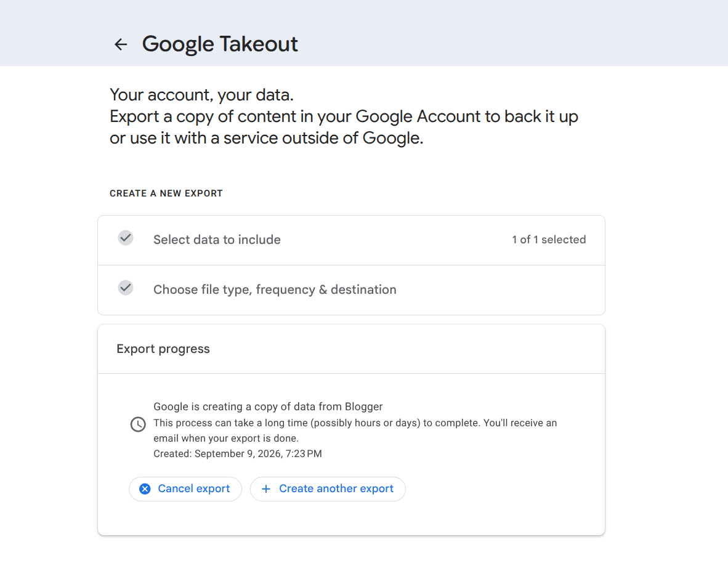
Task: Expand the Select data to include step
Action: point(351,240)
